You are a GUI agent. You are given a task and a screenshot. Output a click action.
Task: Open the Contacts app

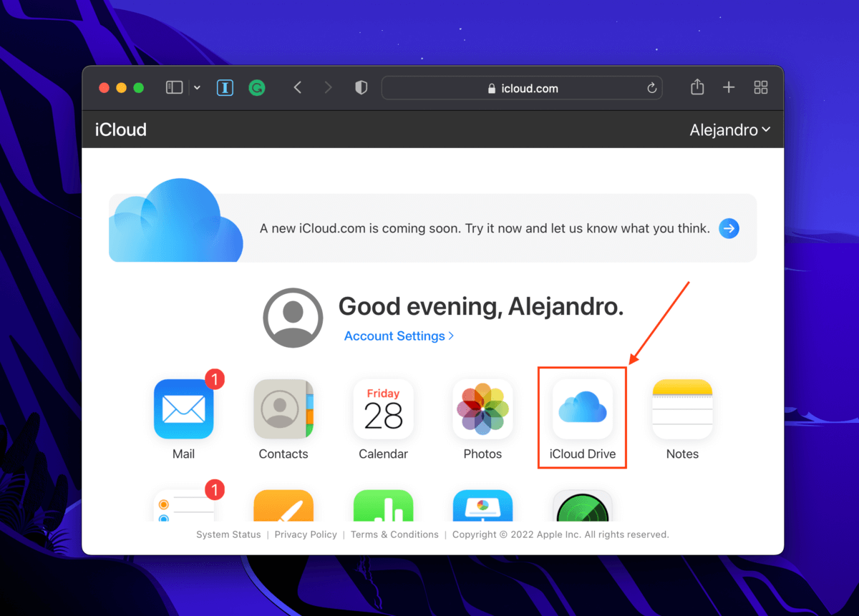pos(283,409)
